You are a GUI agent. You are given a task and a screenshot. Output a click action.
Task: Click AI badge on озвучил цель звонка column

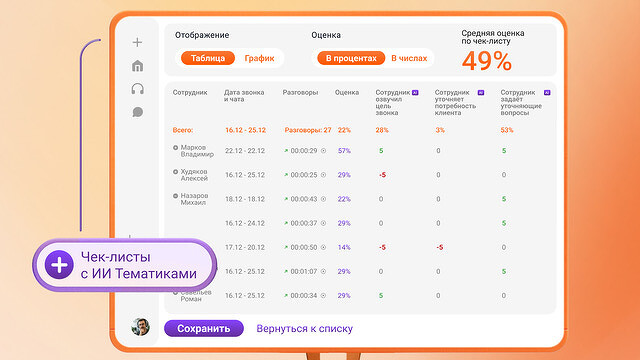click(x=415, y=93)
